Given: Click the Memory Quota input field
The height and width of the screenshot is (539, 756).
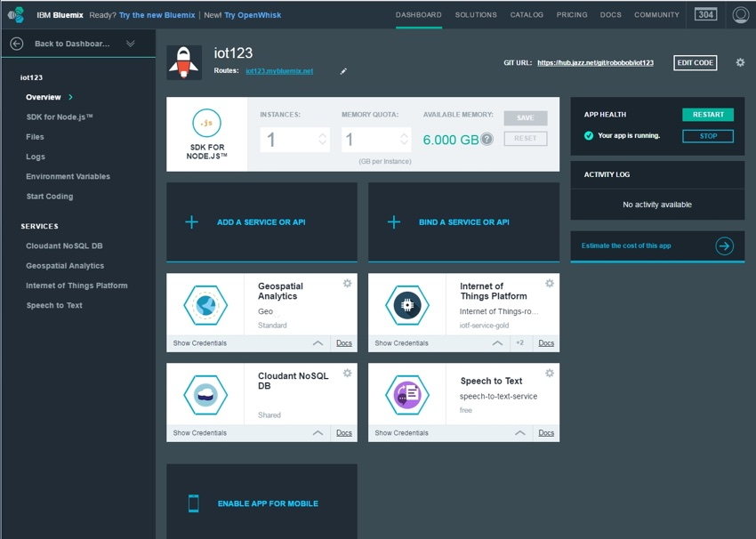Looking at the screenshot, I should pos(376,140).
